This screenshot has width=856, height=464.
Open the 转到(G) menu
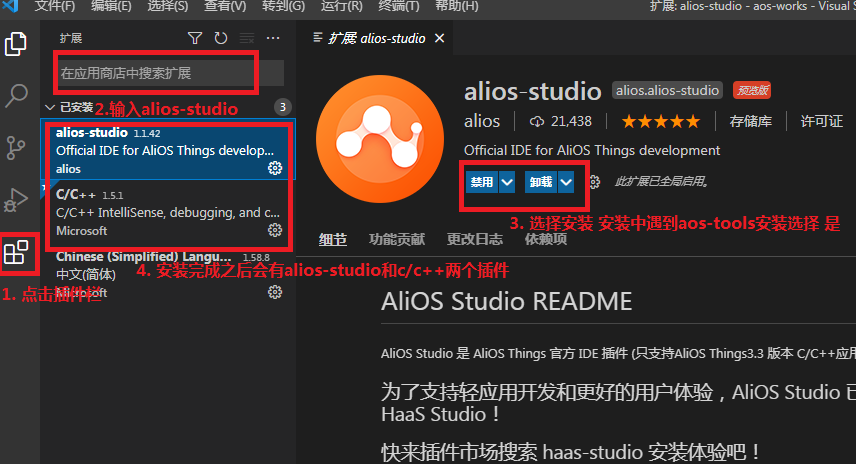click(x=283, y=7)
